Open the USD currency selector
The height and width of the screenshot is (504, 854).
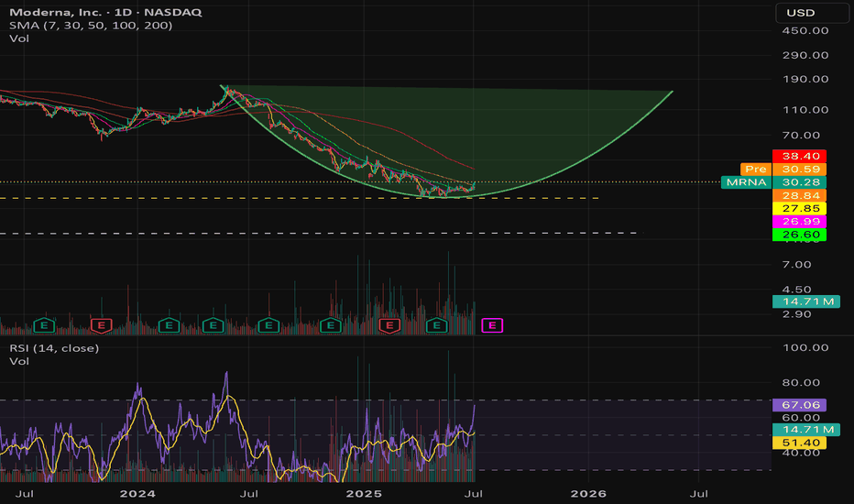tap(812, 13)
